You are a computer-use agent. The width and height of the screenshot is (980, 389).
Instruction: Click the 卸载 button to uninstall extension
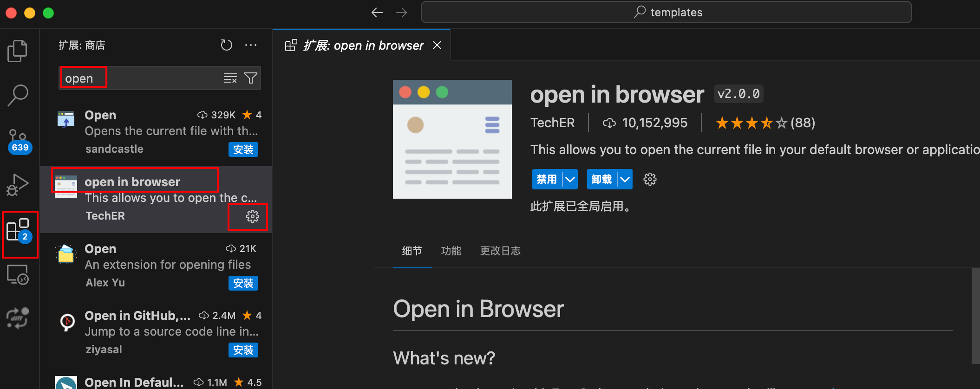602,179
